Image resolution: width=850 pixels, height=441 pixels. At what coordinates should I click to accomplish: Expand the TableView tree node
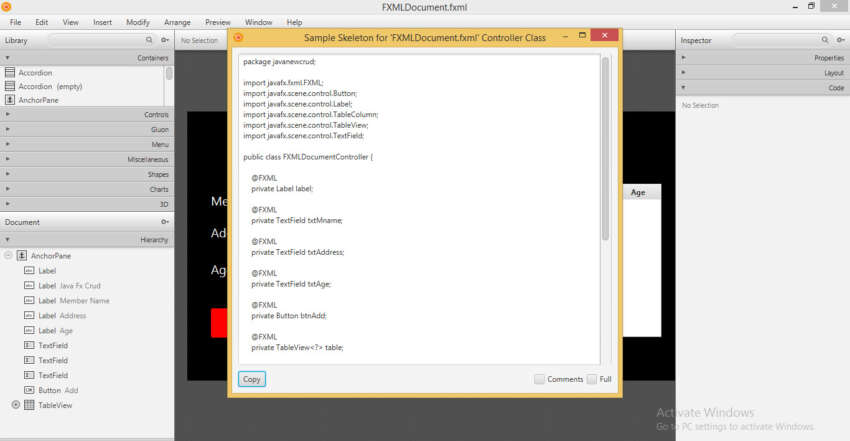[x=16, y=405]
